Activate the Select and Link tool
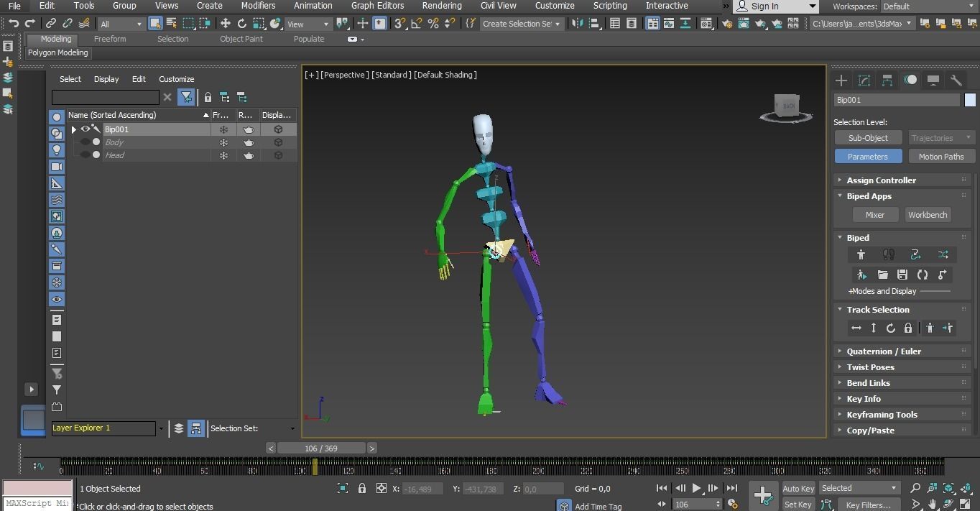The image size is (980, 511). click(x=50, y=24)
